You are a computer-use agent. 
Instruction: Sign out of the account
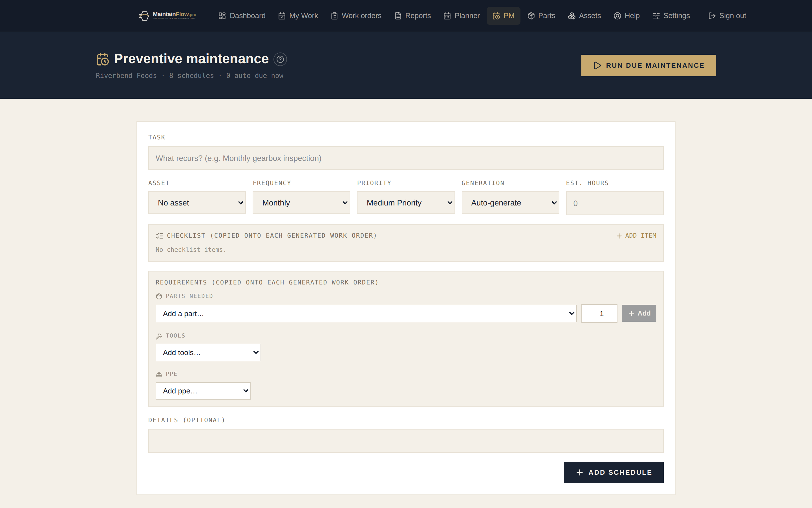[x=727, y=16]
